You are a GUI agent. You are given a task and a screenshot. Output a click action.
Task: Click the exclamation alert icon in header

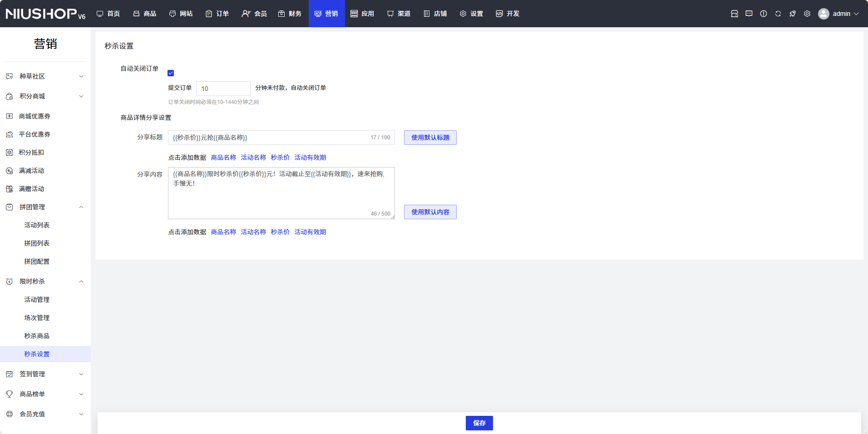pyautogui.click(x=764, y=14)
